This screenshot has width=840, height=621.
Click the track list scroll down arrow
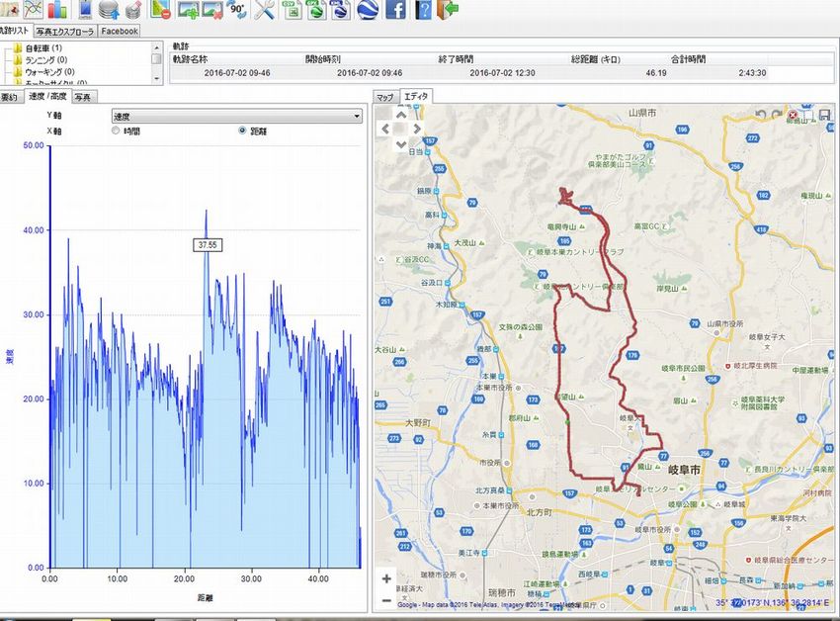pyautogui.click(x=156, y=79)
